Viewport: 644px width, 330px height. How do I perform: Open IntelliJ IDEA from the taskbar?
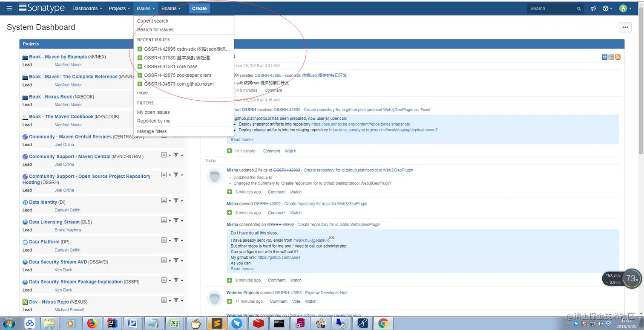[112, 324]
